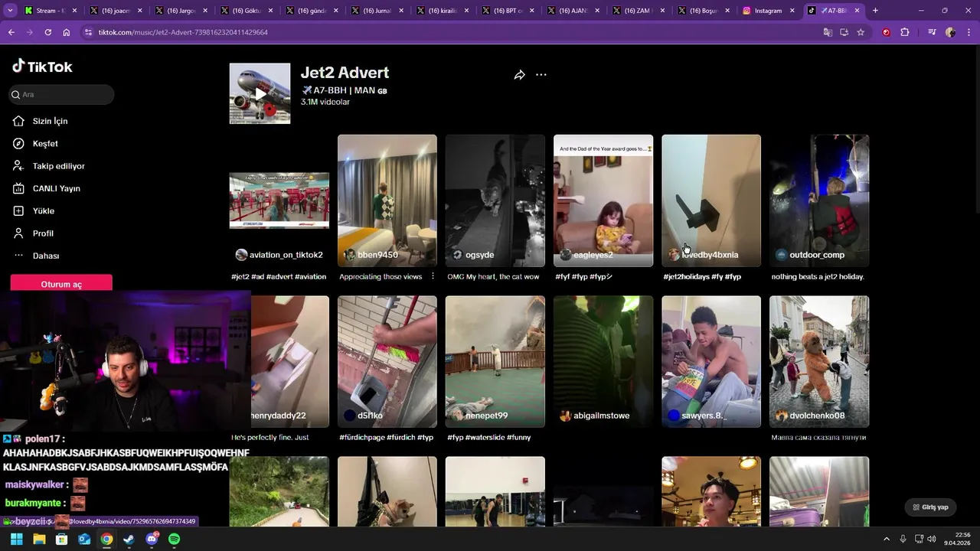
Task: Open Takip ediliyor page
Action: click(x=58, y=166)
